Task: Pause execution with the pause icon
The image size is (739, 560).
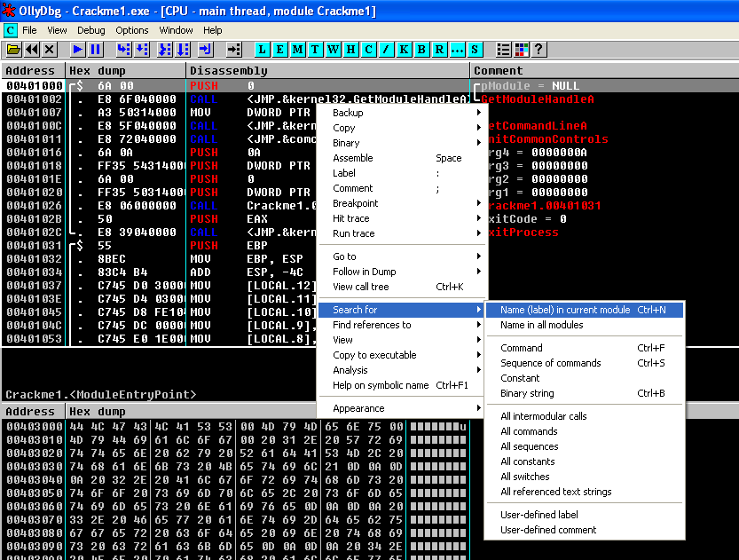Action: (95, 50)
